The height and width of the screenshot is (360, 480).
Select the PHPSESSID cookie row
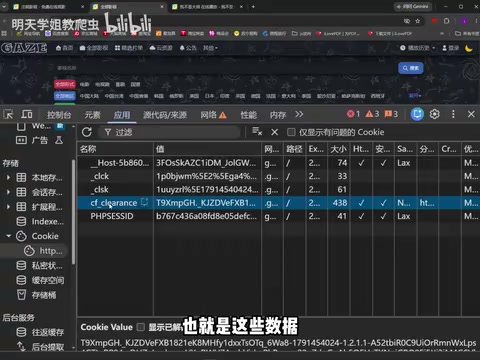coord(279,216)
